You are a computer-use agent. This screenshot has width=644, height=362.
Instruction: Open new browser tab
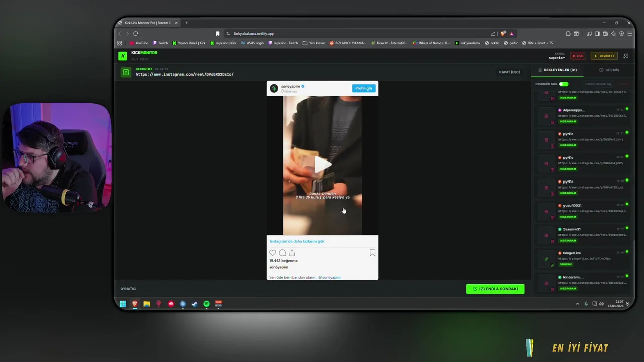[x=186, y=23]
